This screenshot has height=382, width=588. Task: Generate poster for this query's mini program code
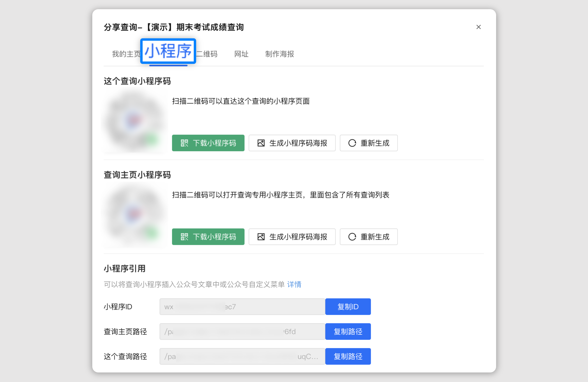(x=292, y=143)
